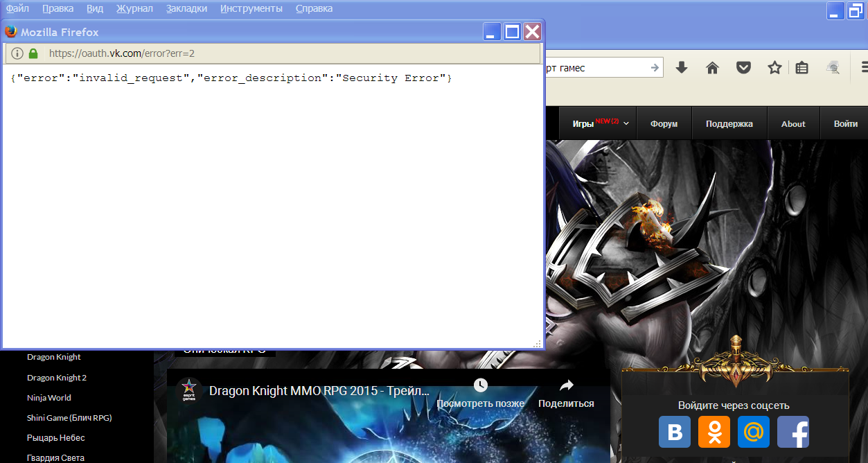
Task: Open the Dragon Knight 2 game link
Action: click(x=57, y=378)
